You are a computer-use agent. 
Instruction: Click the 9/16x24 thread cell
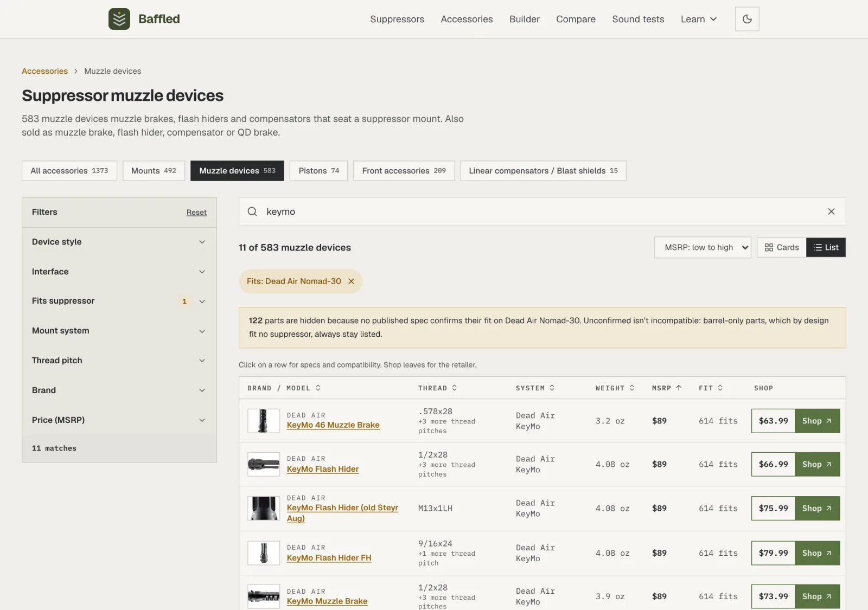[435, 544]
